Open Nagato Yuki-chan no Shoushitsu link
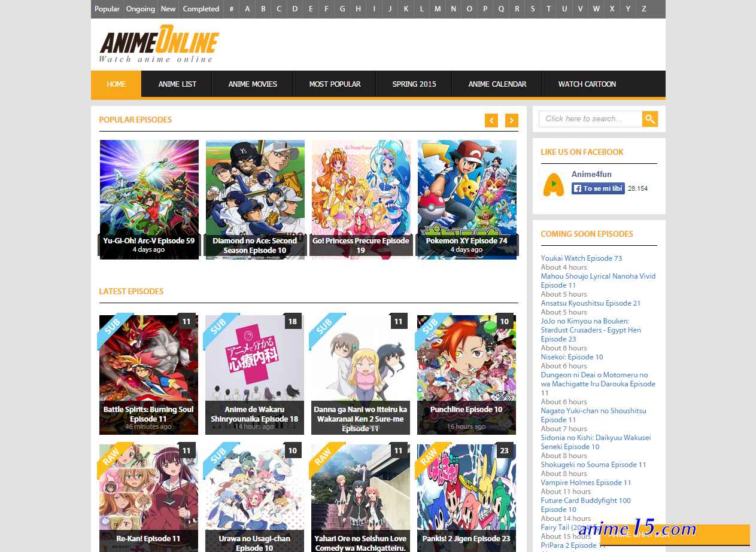The width and height of the screenshot is (756, 552). point(593,415)
